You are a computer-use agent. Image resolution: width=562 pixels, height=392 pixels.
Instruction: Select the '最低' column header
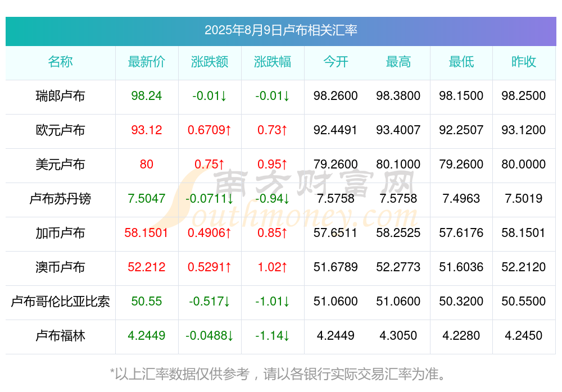[x=461, y=62]
